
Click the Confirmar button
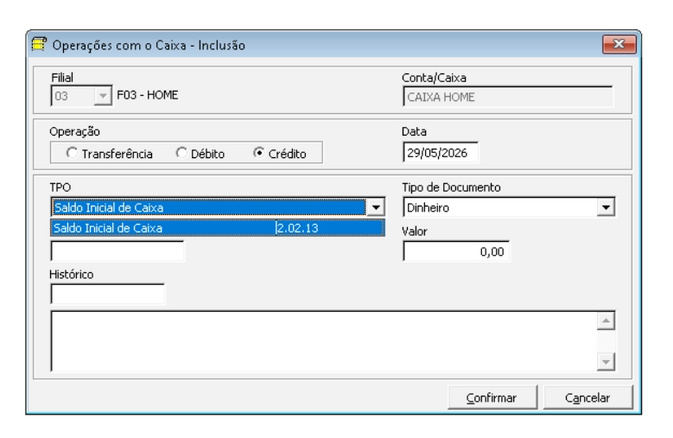click(492, 398)
